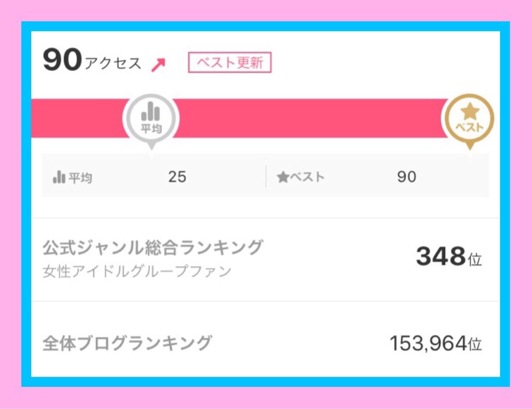Click the 女性アイドルグループファン genre label

point(137,271)
